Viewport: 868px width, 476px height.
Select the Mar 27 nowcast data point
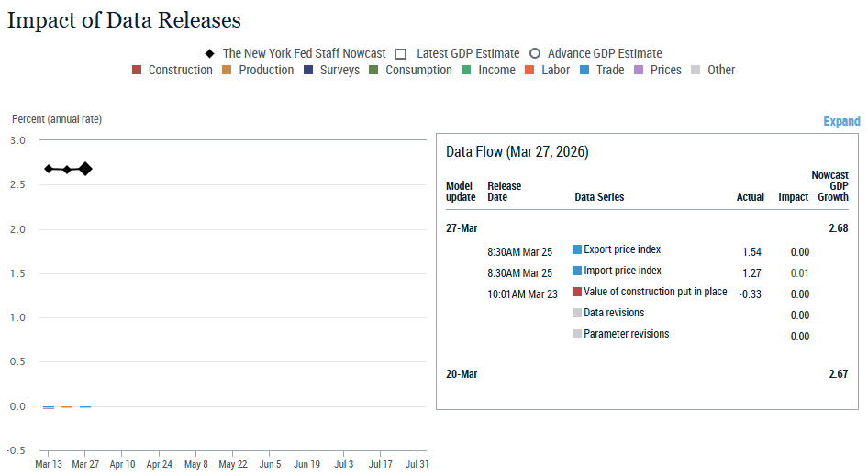pyautogui.click(x=85, y=169)
